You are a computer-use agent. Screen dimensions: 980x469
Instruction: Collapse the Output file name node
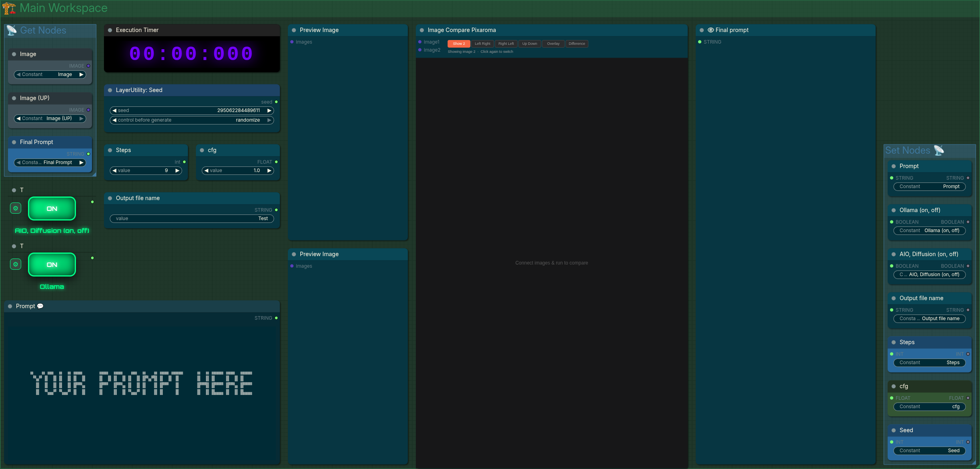110,198
